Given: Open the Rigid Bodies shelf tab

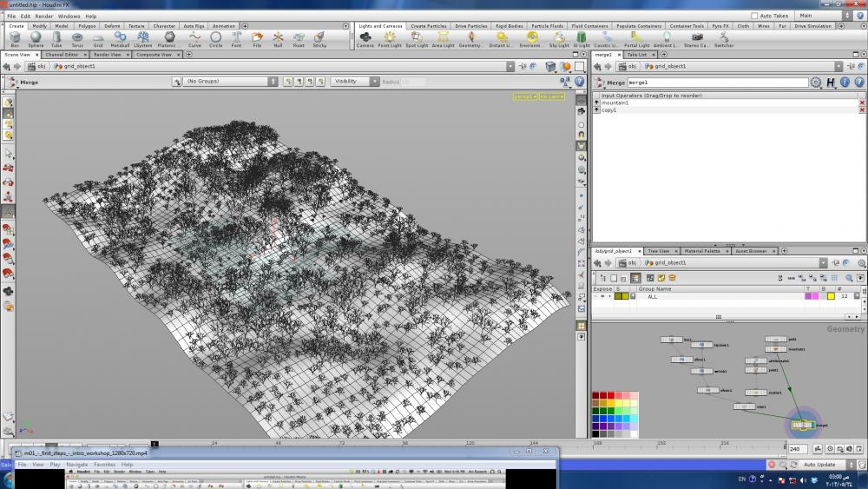Looking at the screenshot, I should (x=509, y=26).
